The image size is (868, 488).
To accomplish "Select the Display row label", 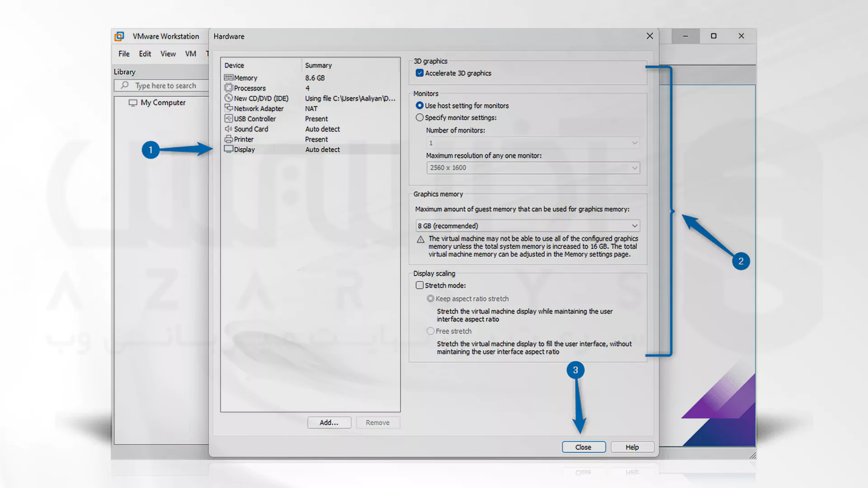I will (244, 149).
